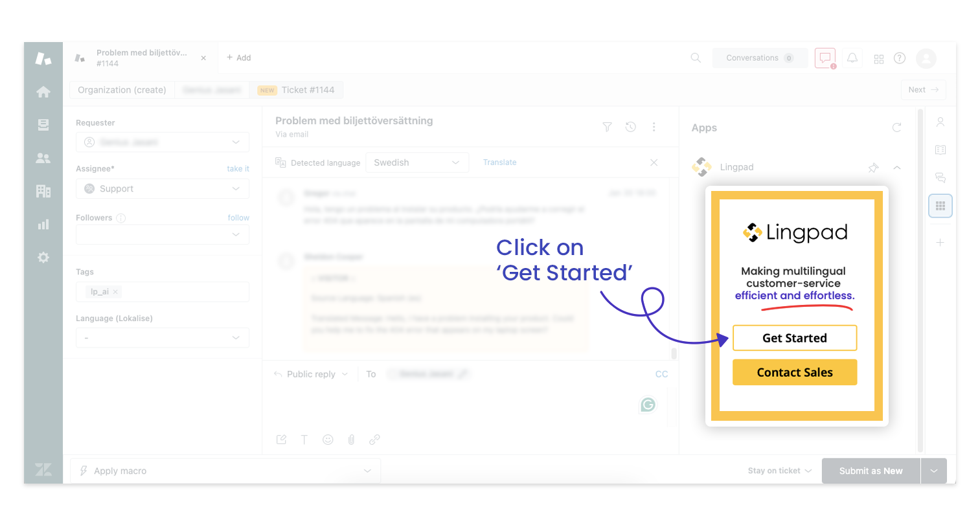The width and height of the screenshot is (980, 525).
Task: Collapse the Lingpad app section
Action: point(897,168)
